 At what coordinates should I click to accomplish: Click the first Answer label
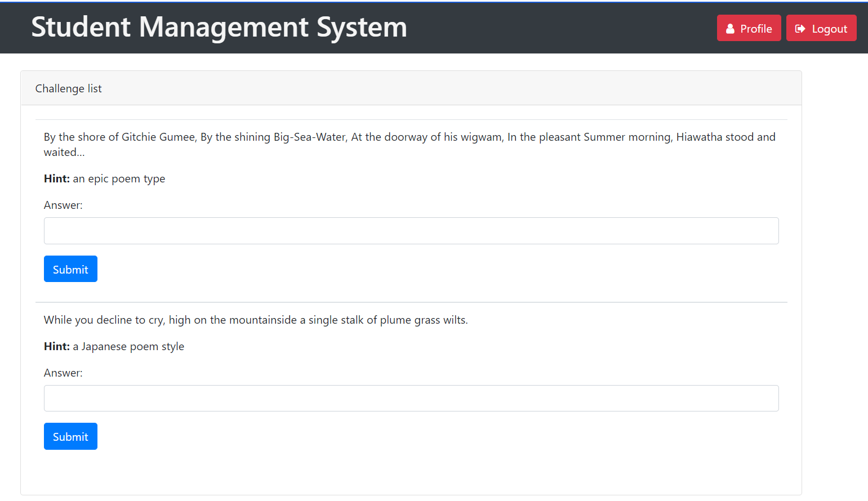click(63, 205)
